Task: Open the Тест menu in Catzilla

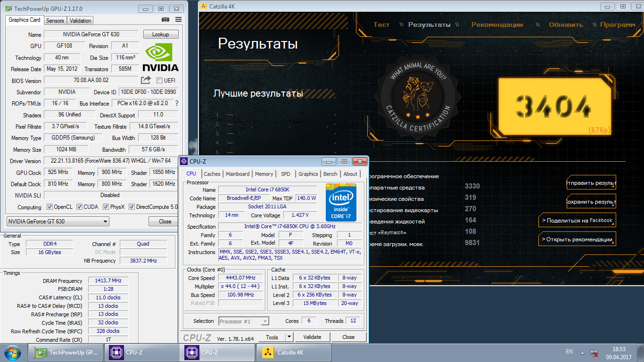Action: (381, 25)
